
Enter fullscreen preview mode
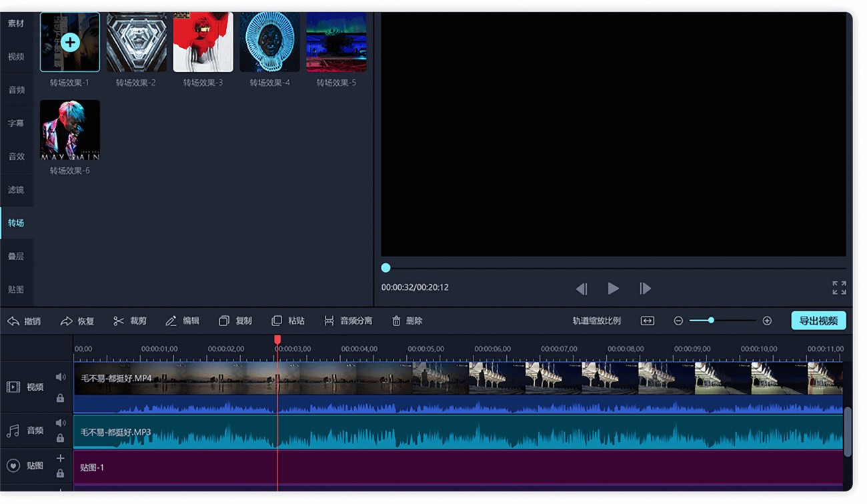pyautogui.click(x=839, y=288)
